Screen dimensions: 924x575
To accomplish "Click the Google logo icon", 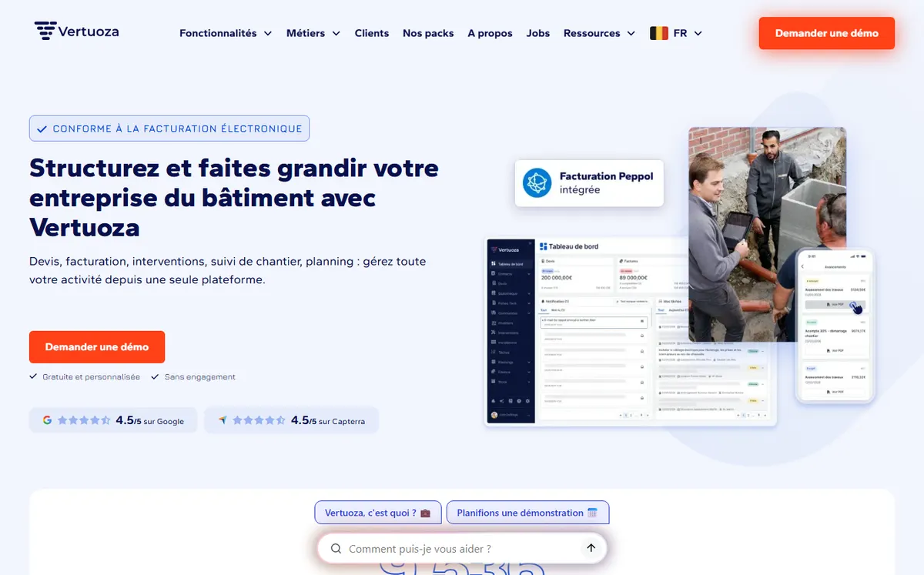I will [47, 420].
